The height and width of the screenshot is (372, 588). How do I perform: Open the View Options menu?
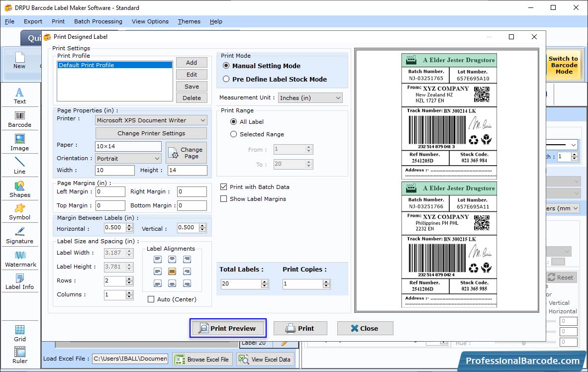point(150,21)
